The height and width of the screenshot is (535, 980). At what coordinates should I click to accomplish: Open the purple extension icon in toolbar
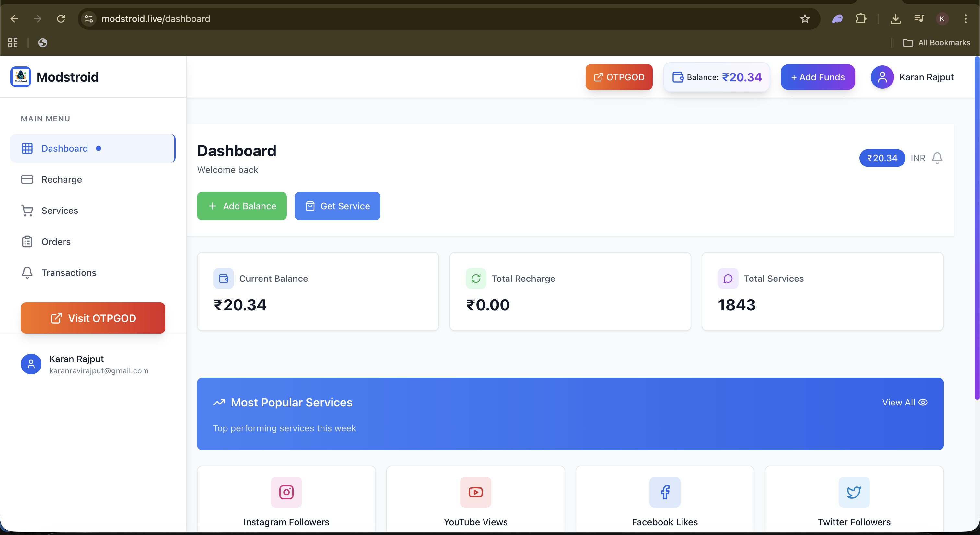837,19
